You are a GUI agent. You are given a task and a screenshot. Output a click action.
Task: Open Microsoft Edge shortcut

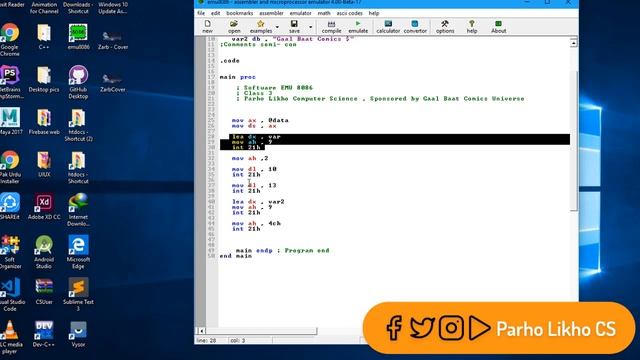tap(78, 252)
